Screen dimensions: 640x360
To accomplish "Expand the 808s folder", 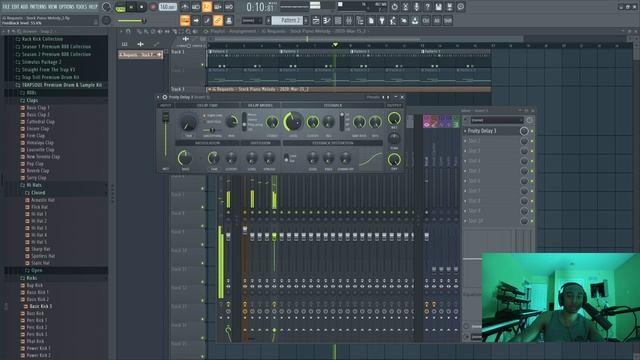I will [31, 93].
